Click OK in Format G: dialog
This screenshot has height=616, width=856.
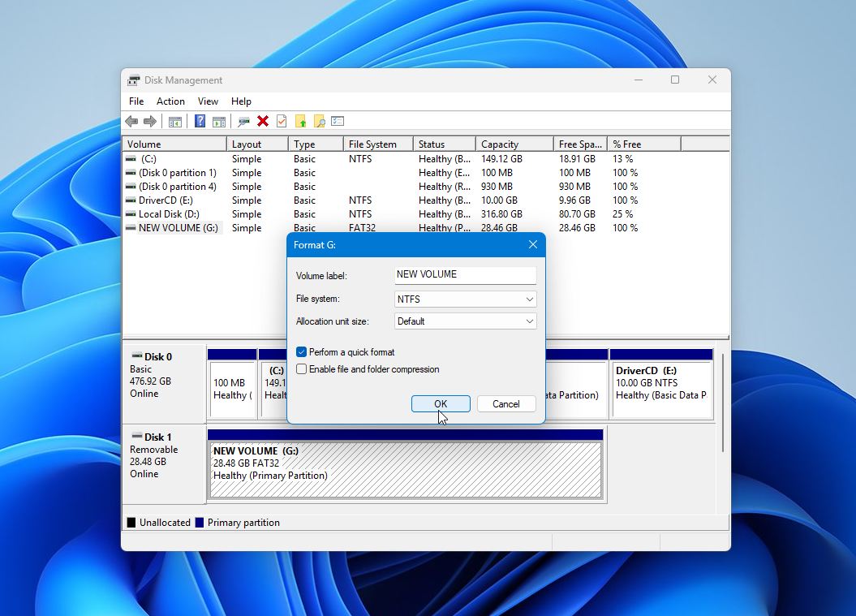point(441,404)
